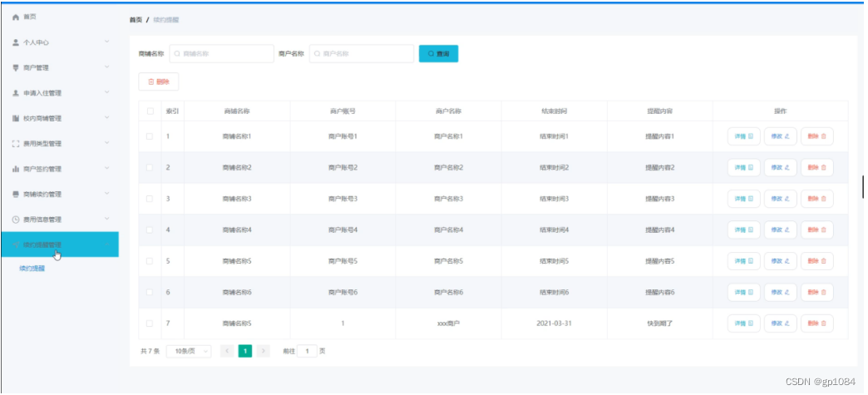The width and height of the screenshot is (868, 395).
Task: Check the checkbox for row 7
Action: pyautogui.click(x=150, y=323)
